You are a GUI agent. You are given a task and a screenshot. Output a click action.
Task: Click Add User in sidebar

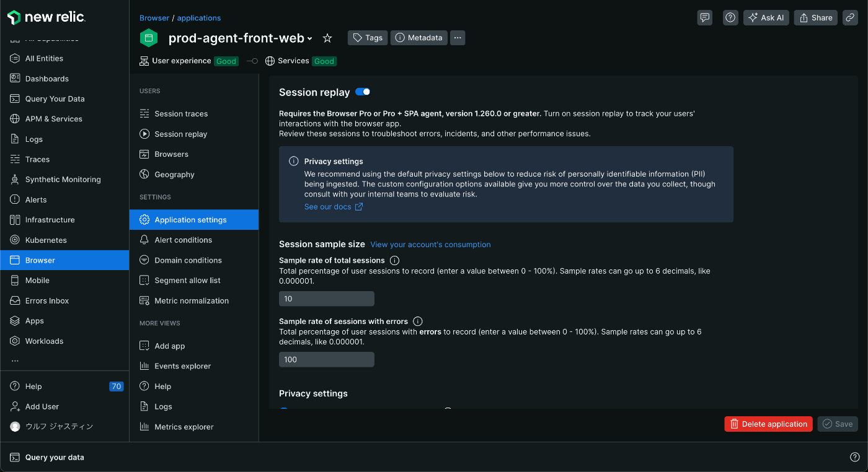click(x=64, y=406)
